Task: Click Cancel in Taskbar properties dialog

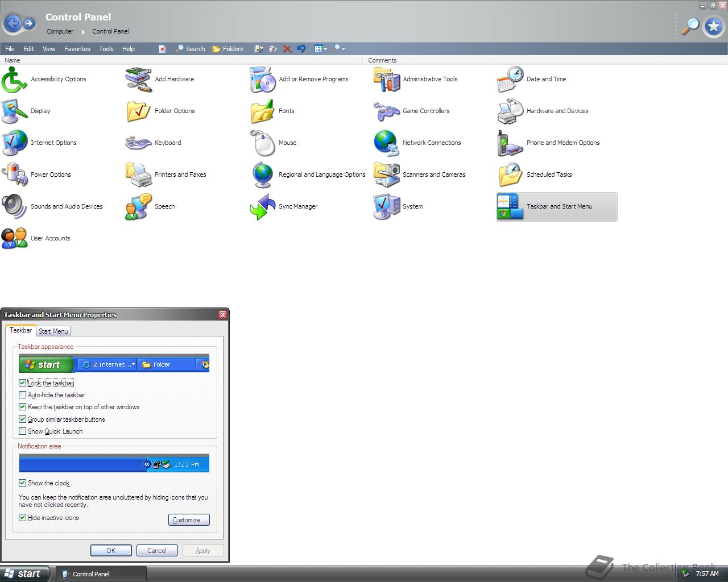Action: pos(157,551)
